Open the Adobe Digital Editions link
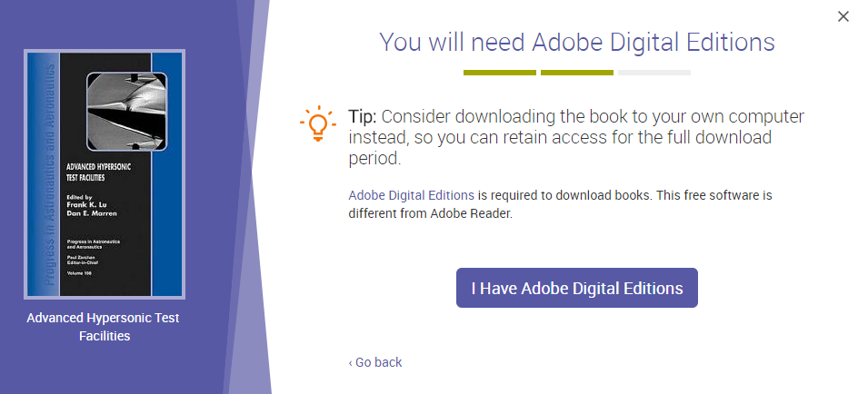 411,195
